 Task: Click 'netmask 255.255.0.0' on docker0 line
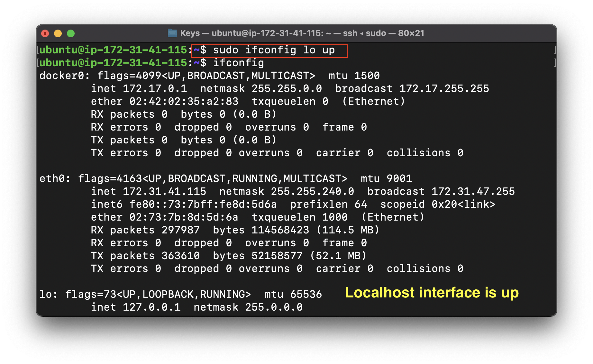(x=261, y=89)
